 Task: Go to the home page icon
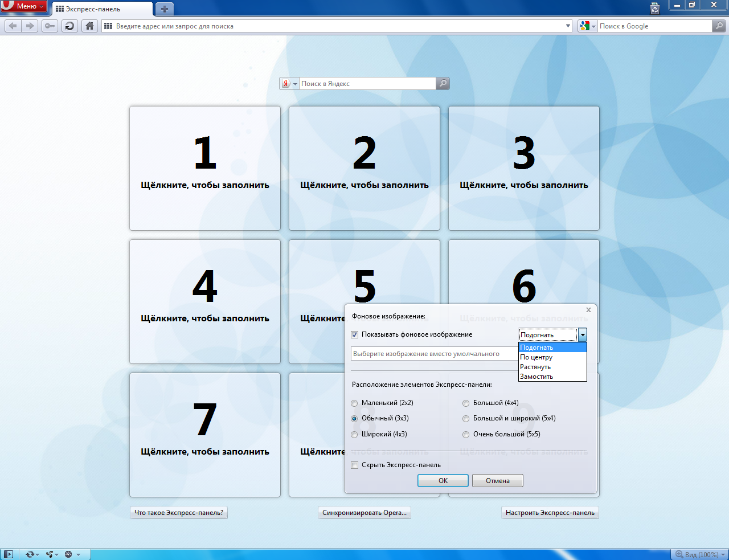(89, 26)
